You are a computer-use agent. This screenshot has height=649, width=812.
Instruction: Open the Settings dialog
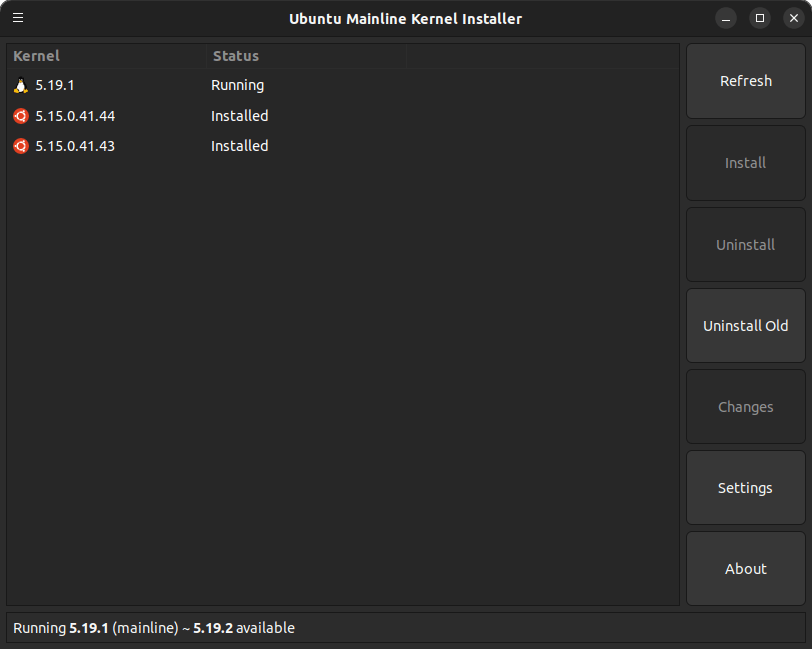tap(746, 488)
